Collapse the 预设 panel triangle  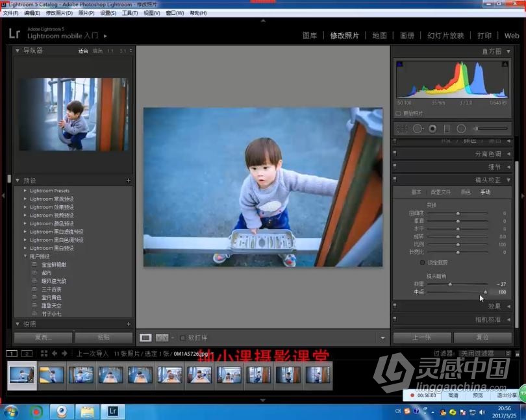[18, 180]
